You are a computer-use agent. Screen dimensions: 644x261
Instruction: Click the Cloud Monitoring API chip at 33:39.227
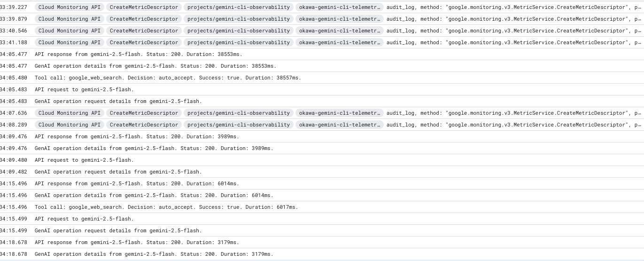tap(70, 7)
